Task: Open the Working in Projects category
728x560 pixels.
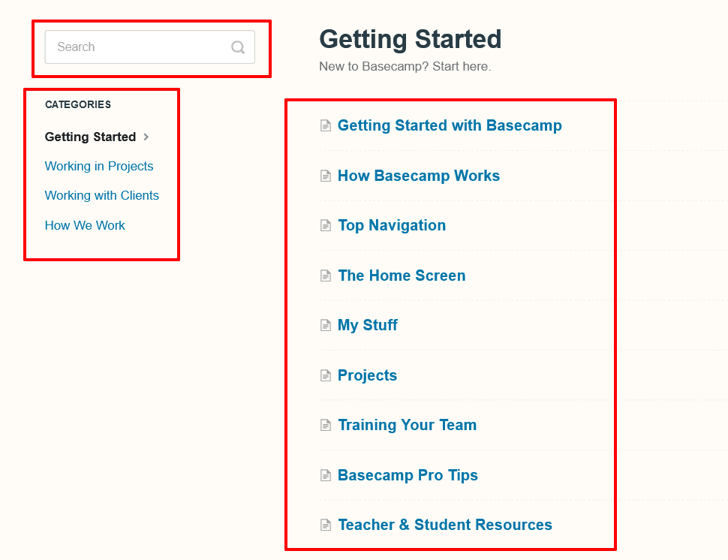Action: tap(99, 166)
